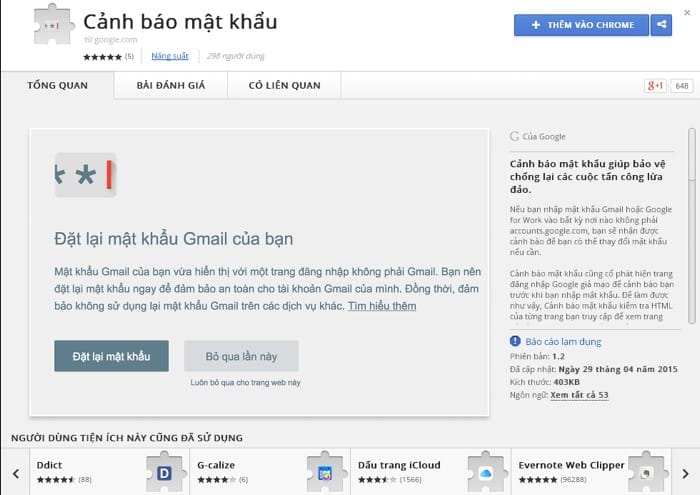Open the G-calize calendar icon
This screenshot has height=495, width=700.
click(x=324, y=472)
